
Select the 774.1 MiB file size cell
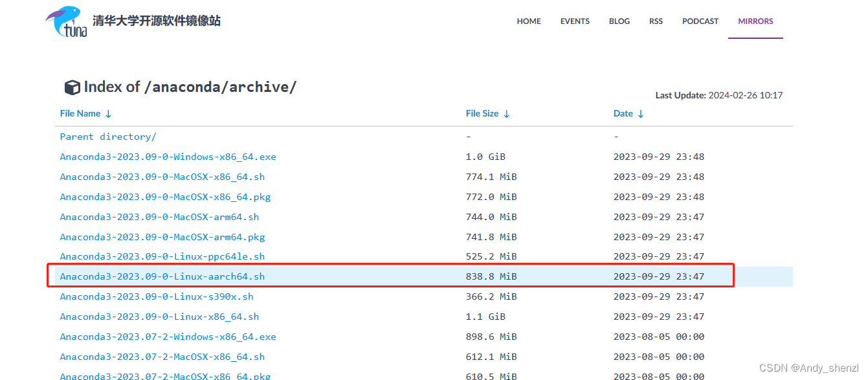pyautogui.click(x=491, y=177)
